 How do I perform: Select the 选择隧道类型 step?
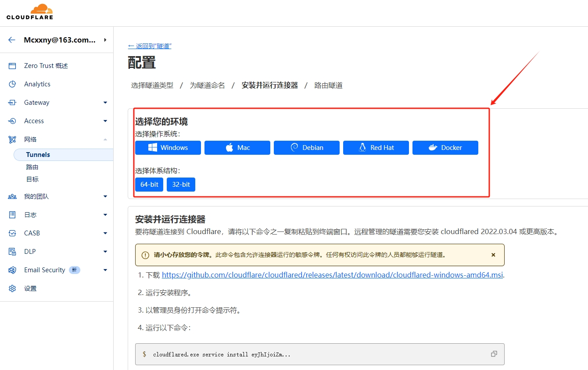pos(152,85)
